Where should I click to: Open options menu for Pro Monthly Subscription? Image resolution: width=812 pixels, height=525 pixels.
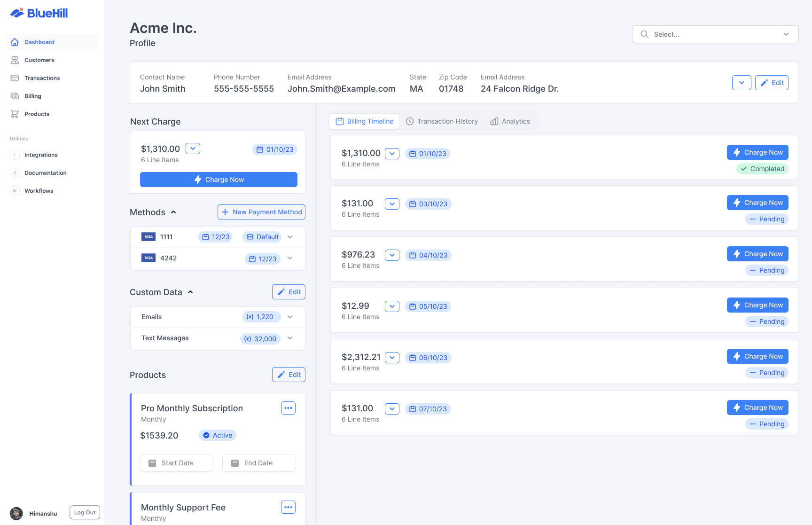coord(288,408)
